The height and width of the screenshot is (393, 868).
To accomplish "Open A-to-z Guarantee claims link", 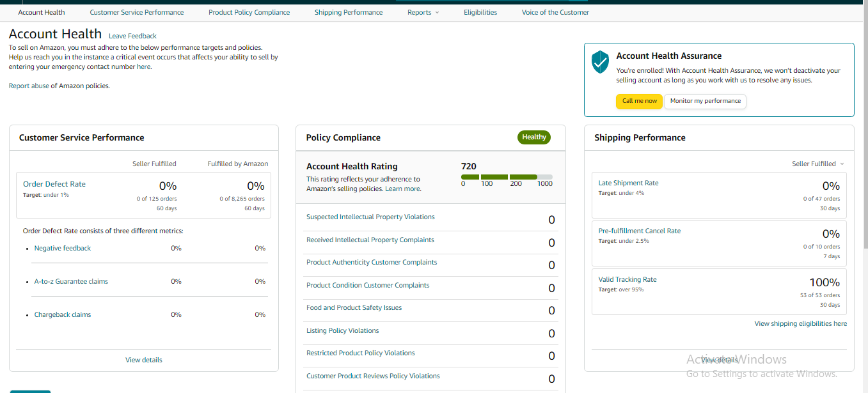I will click(71, 281).
